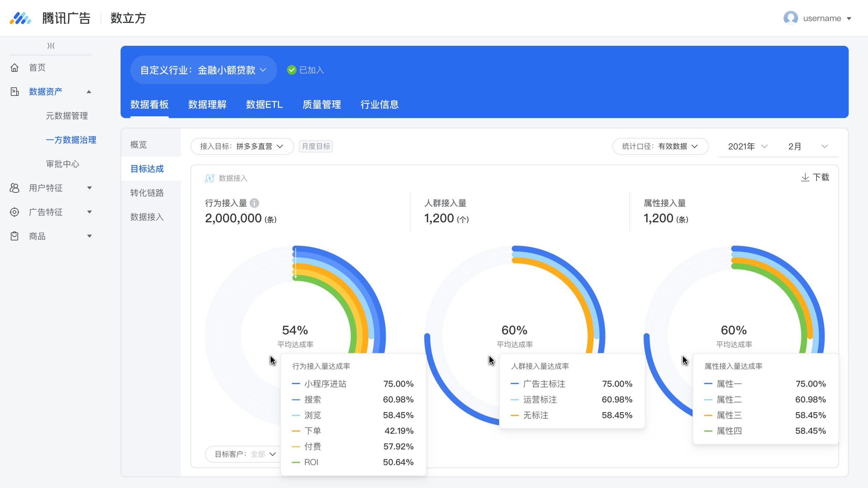Click the 商品 shopping bag icon

pyautogui.click(x=15, y=236)
